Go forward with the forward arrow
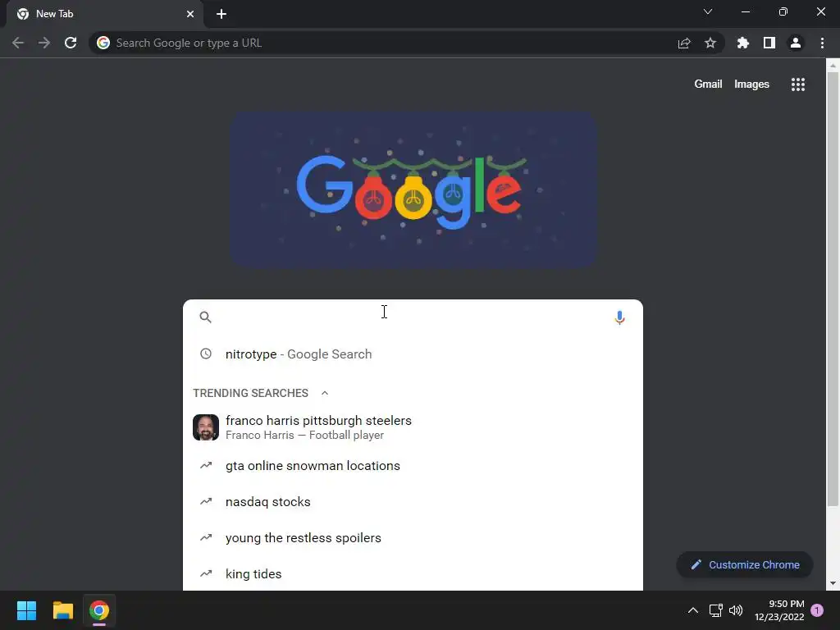 tap(44, 43)
